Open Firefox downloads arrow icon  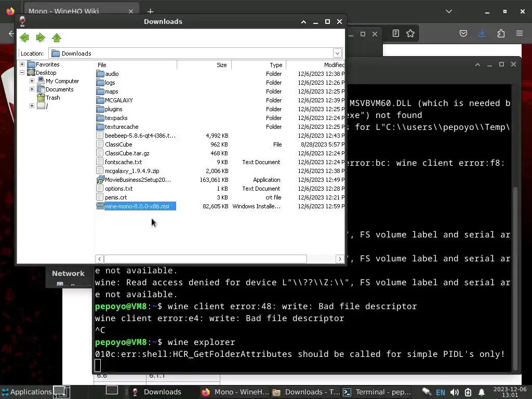[482, 33]
